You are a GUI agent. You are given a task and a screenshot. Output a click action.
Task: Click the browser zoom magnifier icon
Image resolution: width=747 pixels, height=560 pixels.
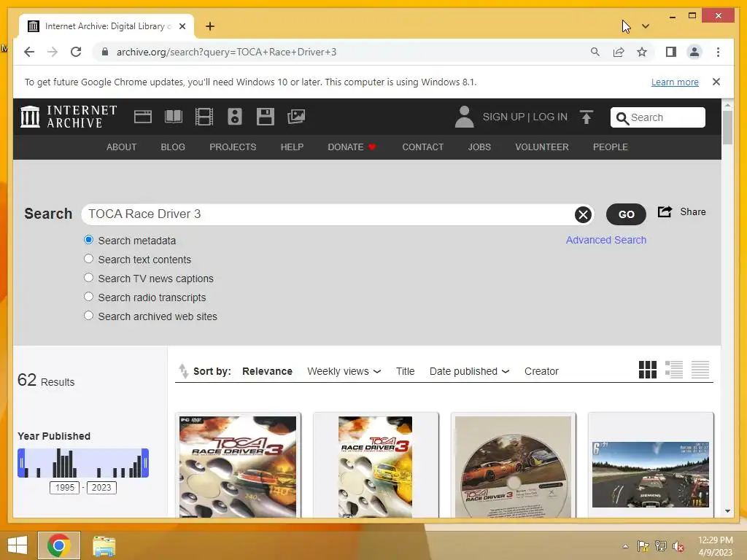tap(595, 52)
